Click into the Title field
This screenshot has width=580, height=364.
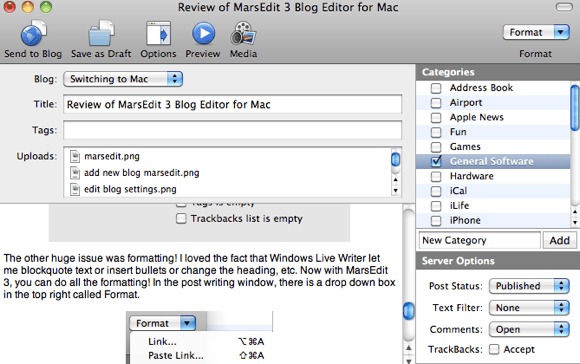coord(232,104)
